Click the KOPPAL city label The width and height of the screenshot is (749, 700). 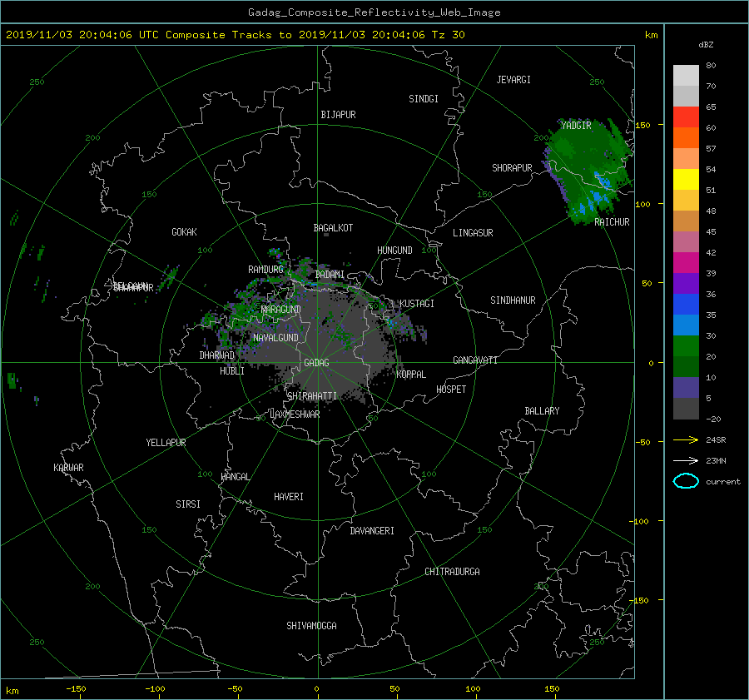coord(411,375)
